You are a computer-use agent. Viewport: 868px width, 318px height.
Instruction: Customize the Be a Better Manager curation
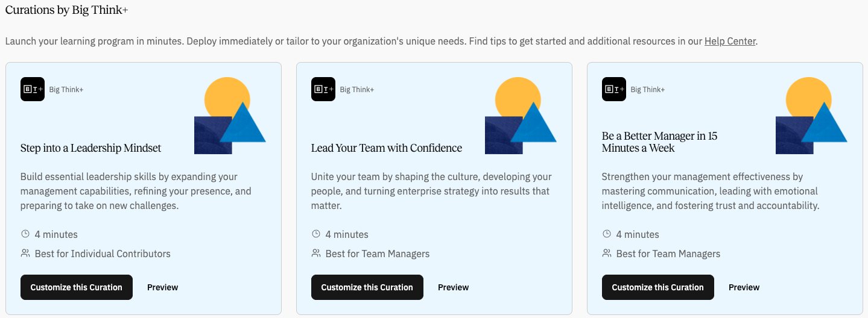[x=658, y=287]
